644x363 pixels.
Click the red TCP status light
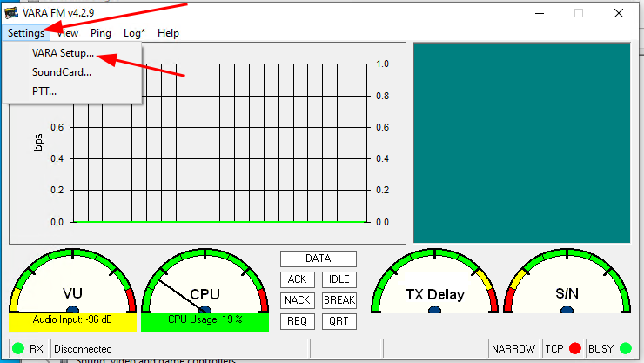575,348
